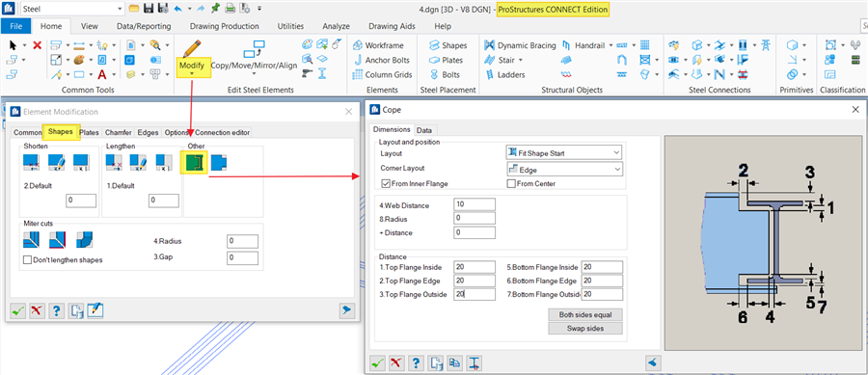
Task: Switch to the Analyze ribbon tab
Action: click(336, 26)
